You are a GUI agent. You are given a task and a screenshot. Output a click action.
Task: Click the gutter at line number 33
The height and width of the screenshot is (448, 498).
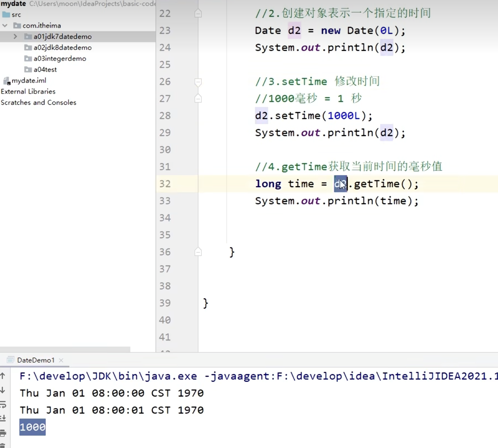click(x=165, y=201)
